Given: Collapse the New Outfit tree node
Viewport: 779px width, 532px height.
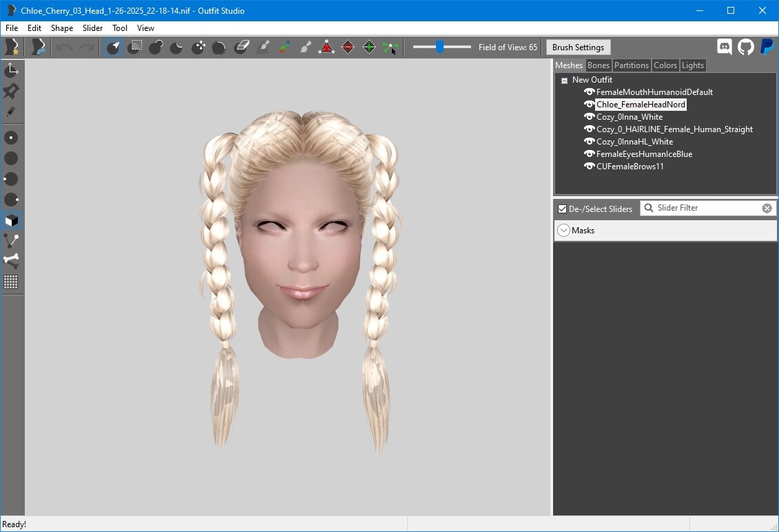Looking at the screenshot, I should click(x=564, y=81).
